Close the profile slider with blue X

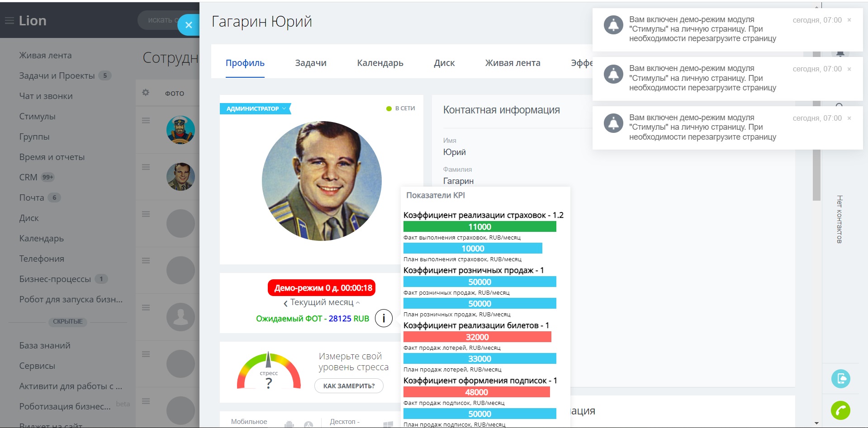coord(189,25)
